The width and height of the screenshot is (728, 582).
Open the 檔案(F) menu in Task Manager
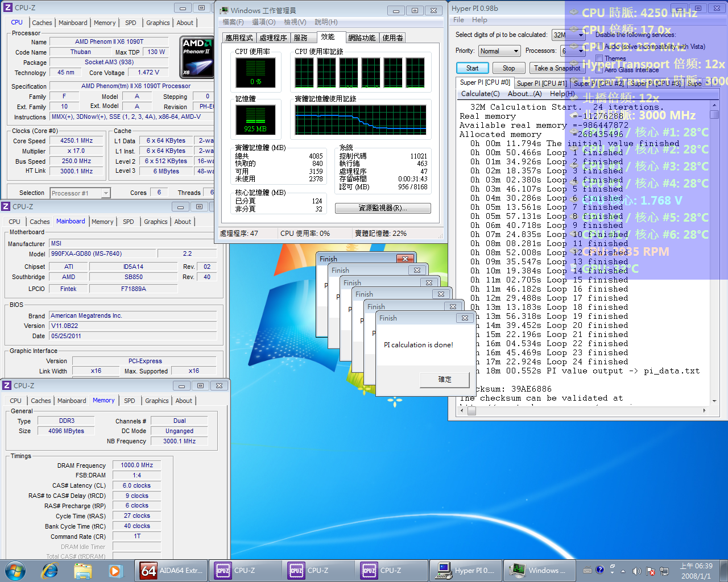233,22
